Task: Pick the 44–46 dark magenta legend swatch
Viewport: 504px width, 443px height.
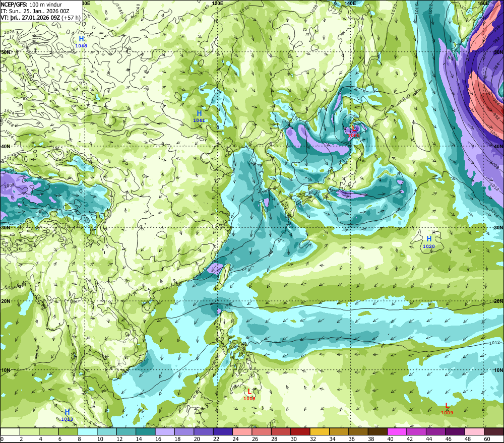Action: 435,431
